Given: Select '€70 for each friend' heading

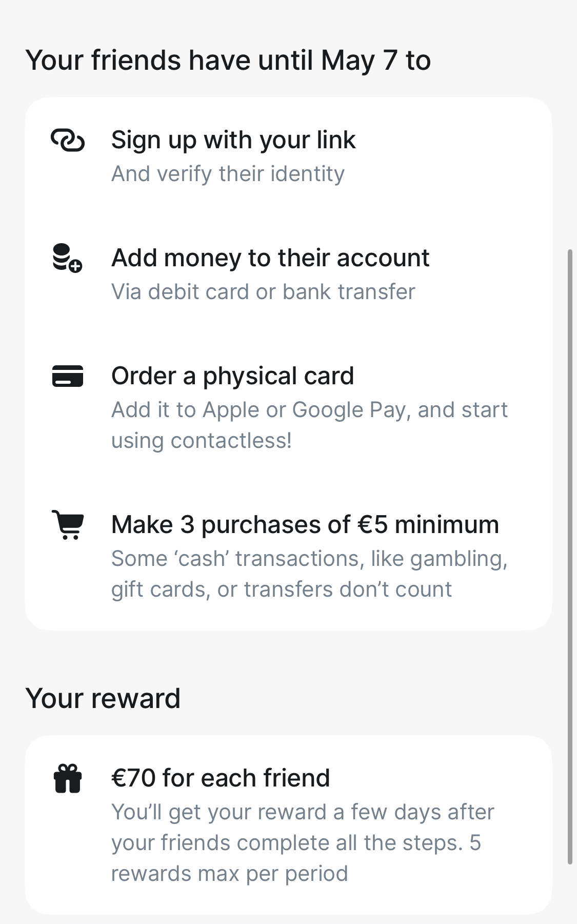Looking at the screenshot, I should coord(221,778).
